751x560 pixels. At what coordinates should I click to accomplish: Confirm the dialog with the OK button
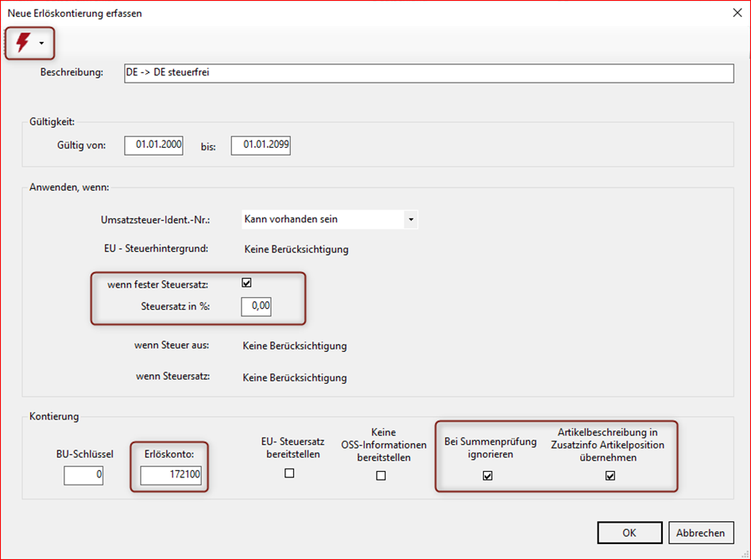[629, 533]
